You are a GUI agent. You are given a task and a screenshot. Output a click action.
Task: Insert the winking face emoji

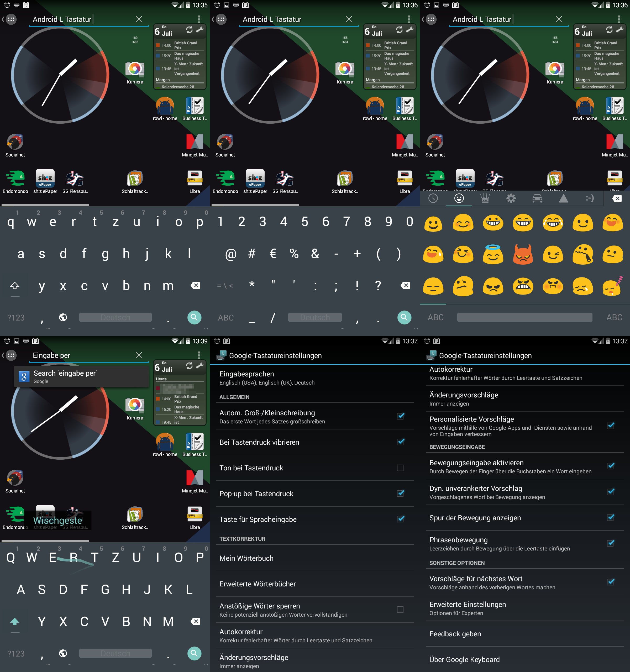pyautogui.click(x=553, y=255)
